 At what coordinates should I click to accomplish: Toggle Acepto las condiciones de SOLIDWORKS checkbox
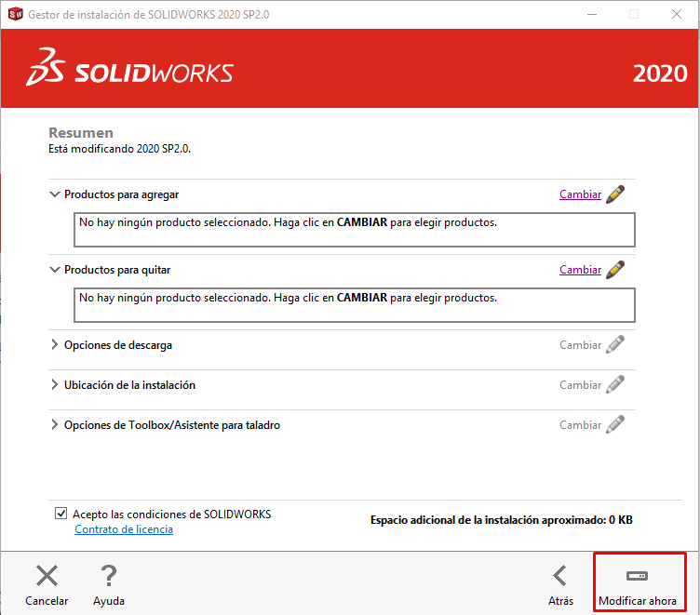(x=61, y=514)
